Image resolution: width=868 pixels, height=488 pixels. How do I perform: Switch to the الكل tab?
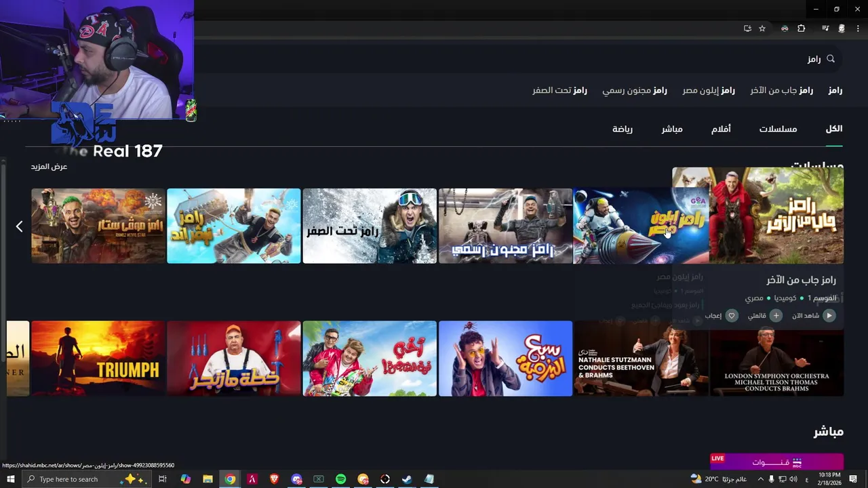(x=834, y=129)
